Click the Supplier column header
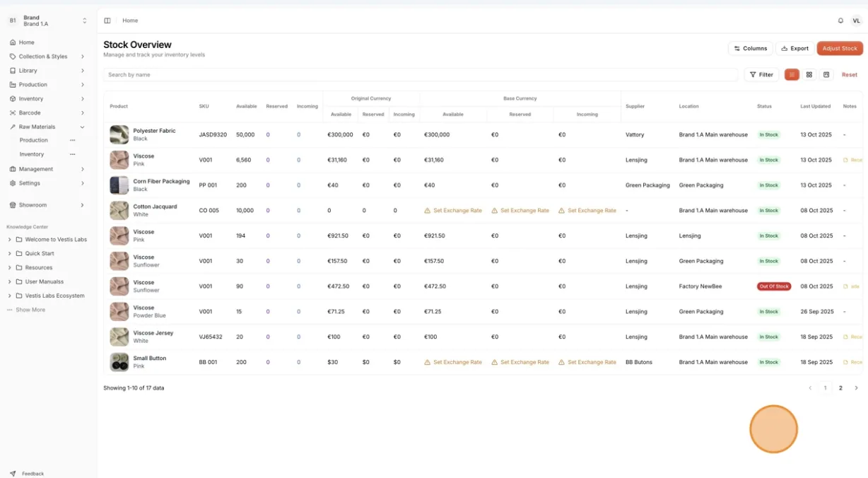The image size is (868, 478). [x=635, y=106]
